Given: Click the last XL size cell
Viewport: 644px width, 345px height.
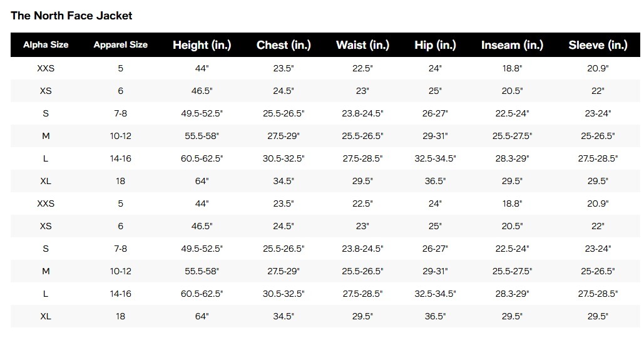Looking at the screenshot, I should click(x=46, y=316).
